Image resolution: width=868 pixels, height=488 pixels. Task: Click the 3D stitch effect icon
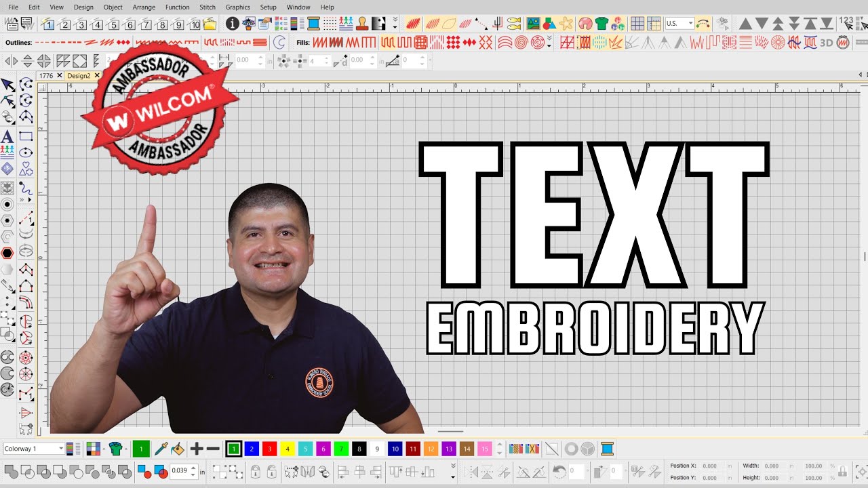[x=826, y=43]
